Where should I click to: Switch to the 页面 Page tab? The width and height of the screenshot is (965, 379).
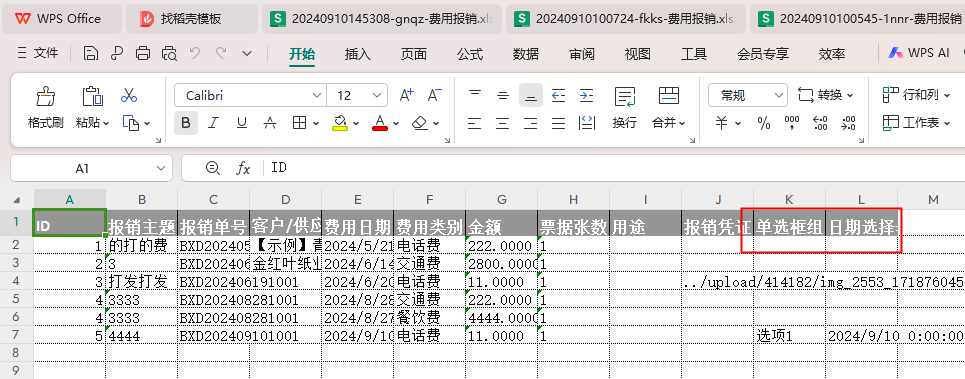pyautogui.click(x=414, y=54)
